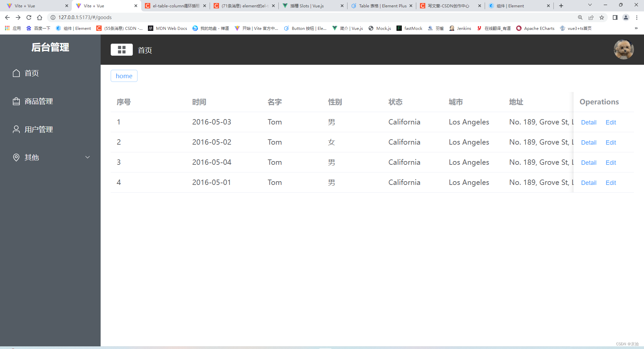
Task: Open MDN Web Docs bookmark
Action: (x=167, y=28)
